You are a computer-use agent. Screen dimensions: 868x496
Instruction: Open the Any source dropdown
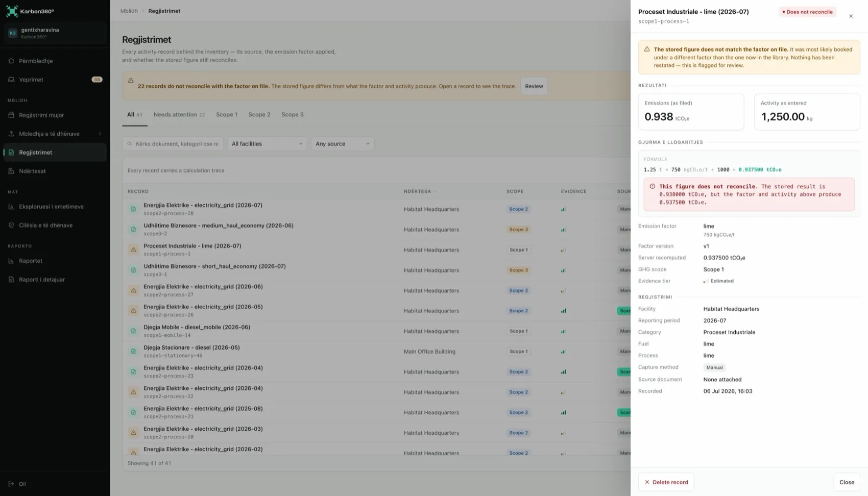[343, 144]
